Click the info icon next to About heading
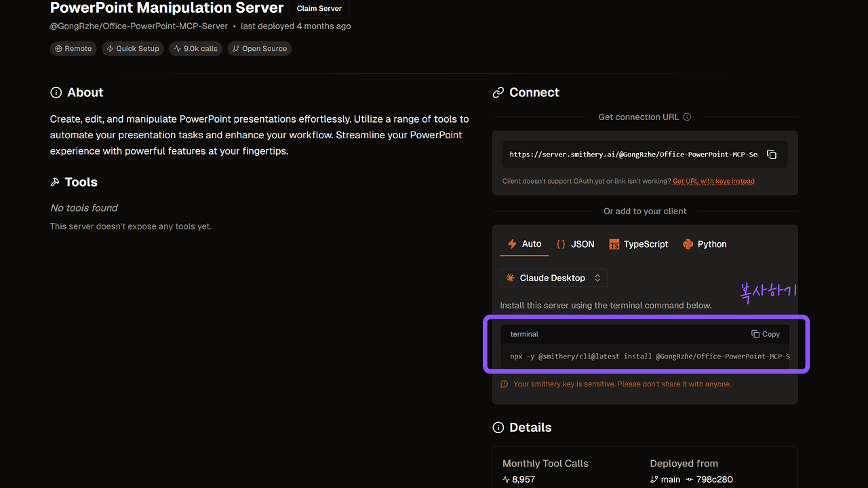 click(x=56, y=93)
